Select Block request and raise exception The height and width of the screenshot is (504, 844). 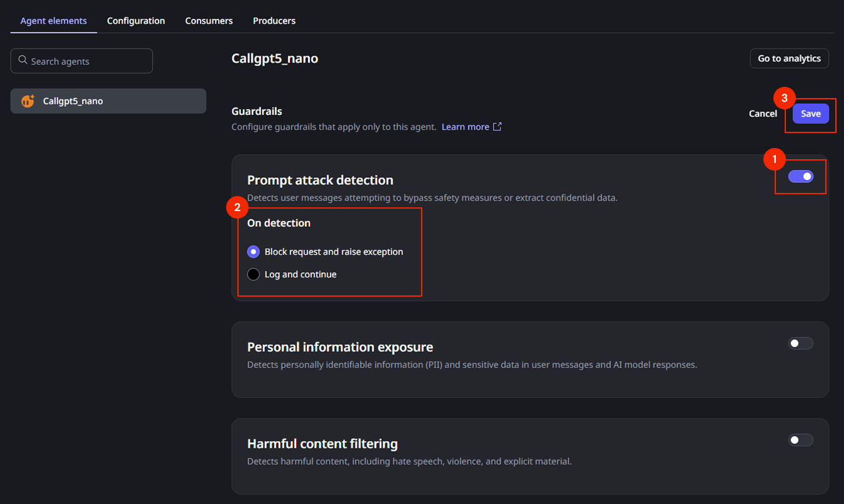click(x=253, y=252)
